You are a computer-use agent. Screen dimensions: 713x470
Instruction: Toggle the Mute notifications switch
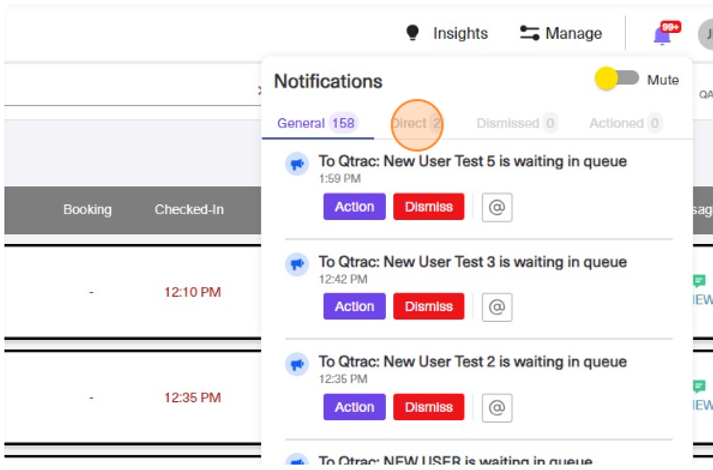point(617,79)
